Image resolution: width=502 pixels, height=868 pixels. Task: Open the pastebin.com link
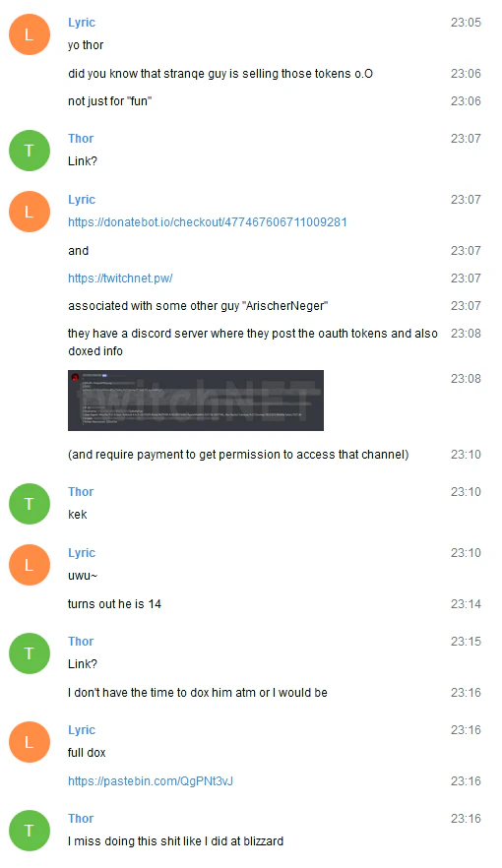(151, 781)
